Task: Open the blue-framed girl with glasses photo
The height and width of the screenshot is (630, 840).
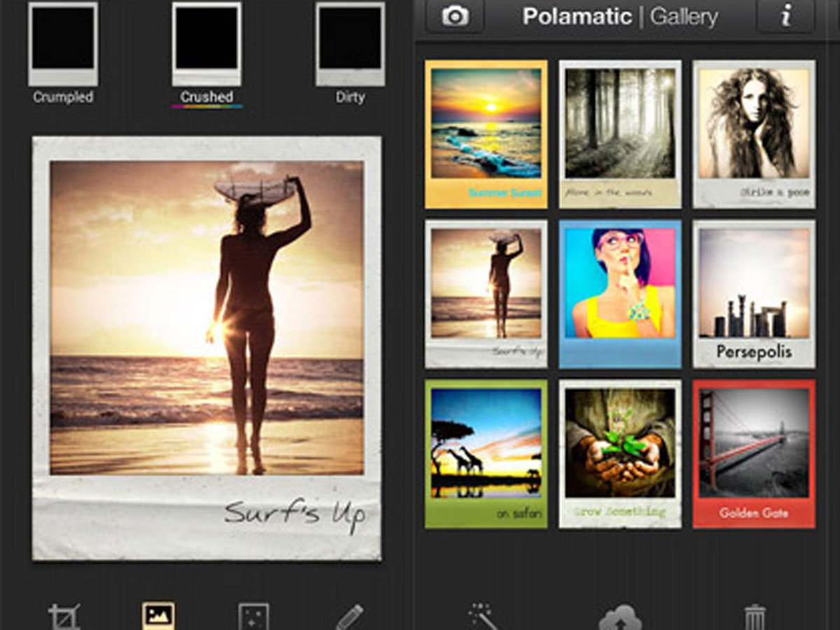Action: coord(620,294)
